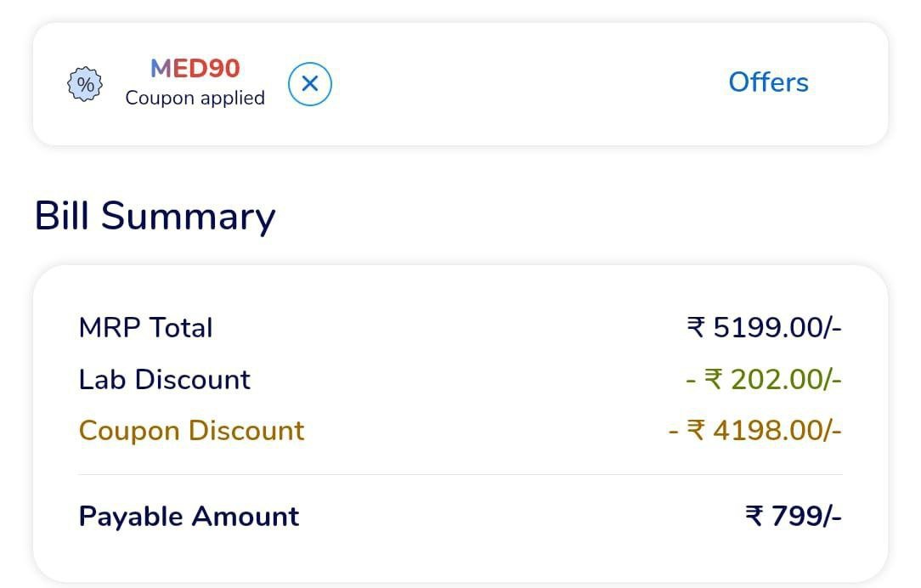Viewport: 921px width, 588px height.
Task: Click the rupee symbol in the Lab Discount amount
Action: (x=715, y=379)
